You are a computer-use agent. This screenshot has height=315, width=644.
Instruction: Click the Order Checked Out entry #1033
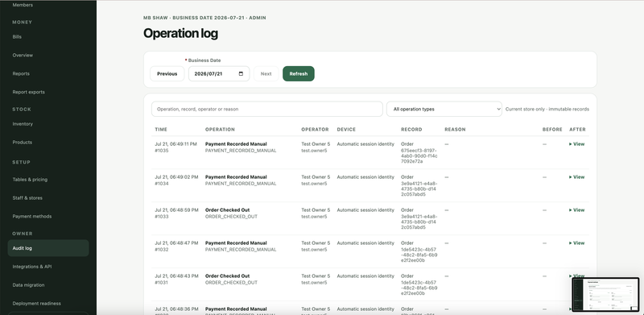coord(227,209)
